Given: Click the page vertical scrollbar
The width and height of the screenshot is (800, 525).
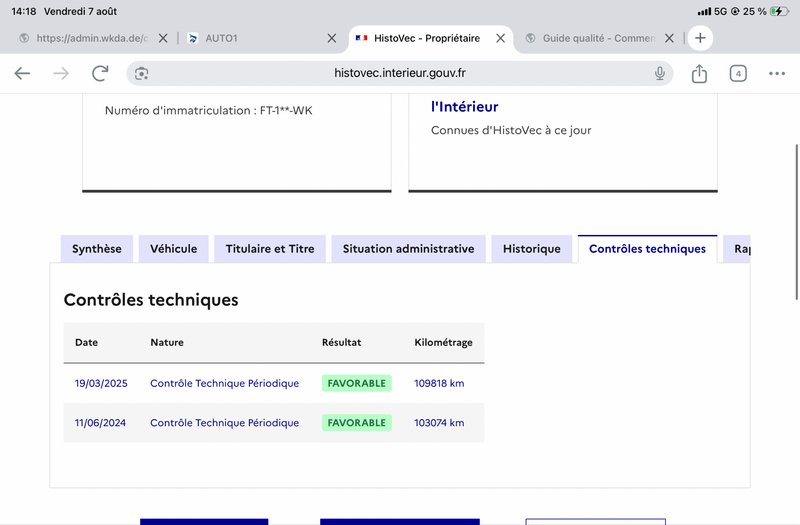Looking at the screenshot, I should click(x=797, y=222).
